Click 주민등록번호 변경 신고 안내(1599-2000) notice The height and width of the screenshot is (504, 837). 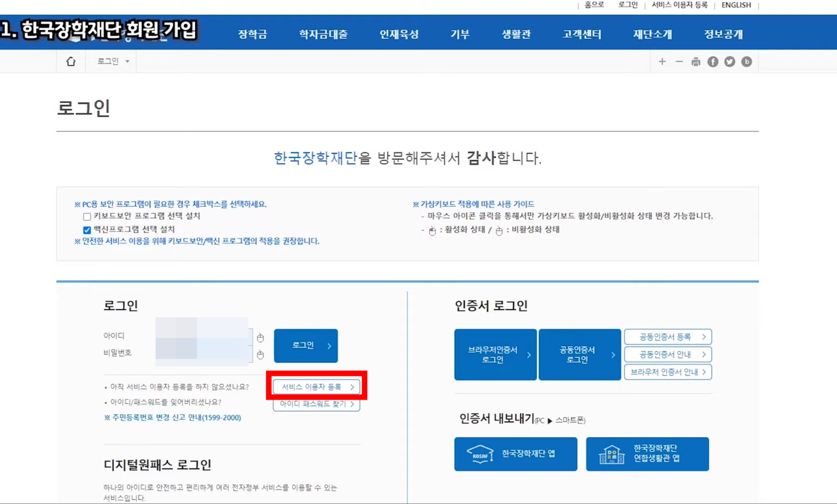coord(172,417)
